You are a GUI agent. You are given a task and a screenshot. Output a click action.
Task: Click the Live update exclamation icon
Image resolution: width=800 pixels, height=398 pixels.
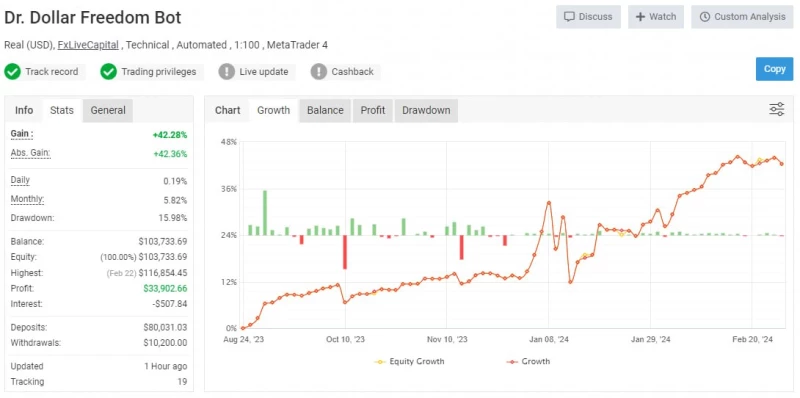click(x=227, y=71)
